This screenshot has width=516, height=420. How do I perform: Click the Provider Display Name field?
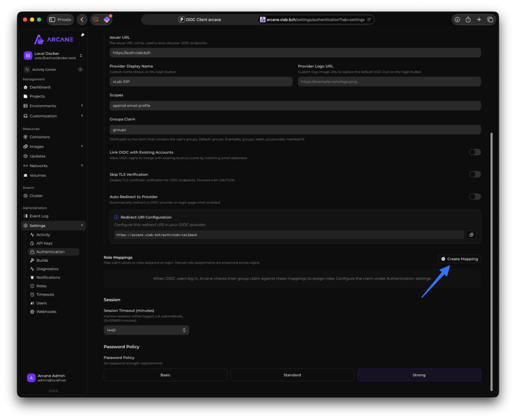201,82
